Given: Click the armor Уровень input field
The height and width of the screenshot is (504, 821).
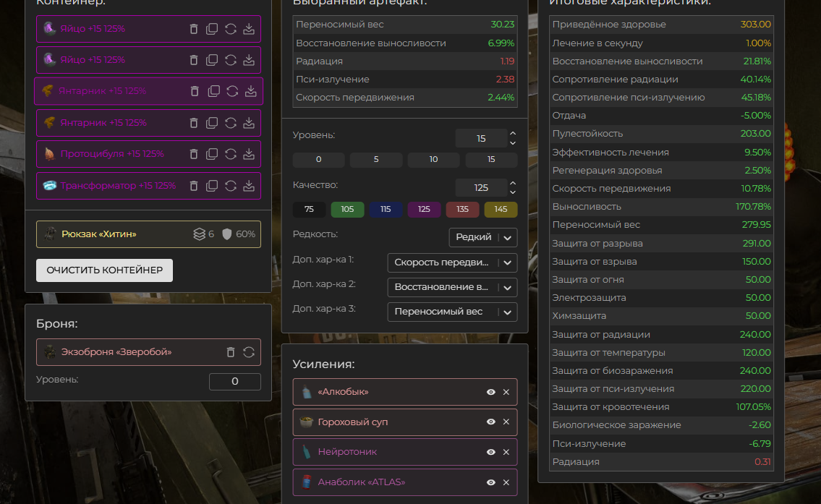Looking at the screenshot, I should pyautogui.click(x=234, y=382).
